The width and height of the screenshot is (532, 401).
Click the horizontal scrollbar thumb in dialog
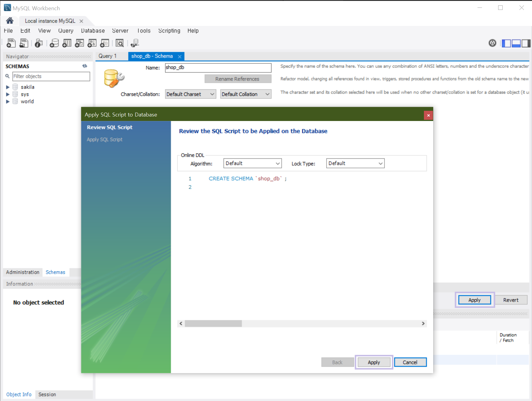213,323
